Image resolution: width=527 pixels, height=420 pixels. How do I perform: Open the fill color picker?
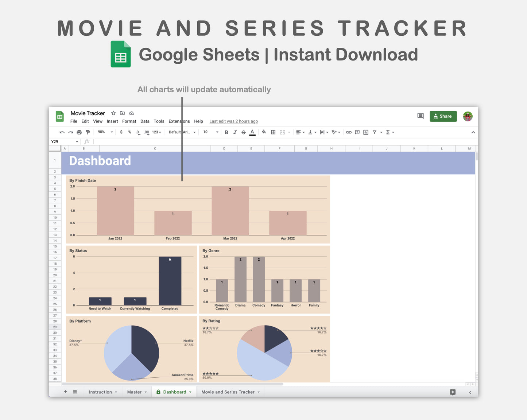click(x=264, y=132)
